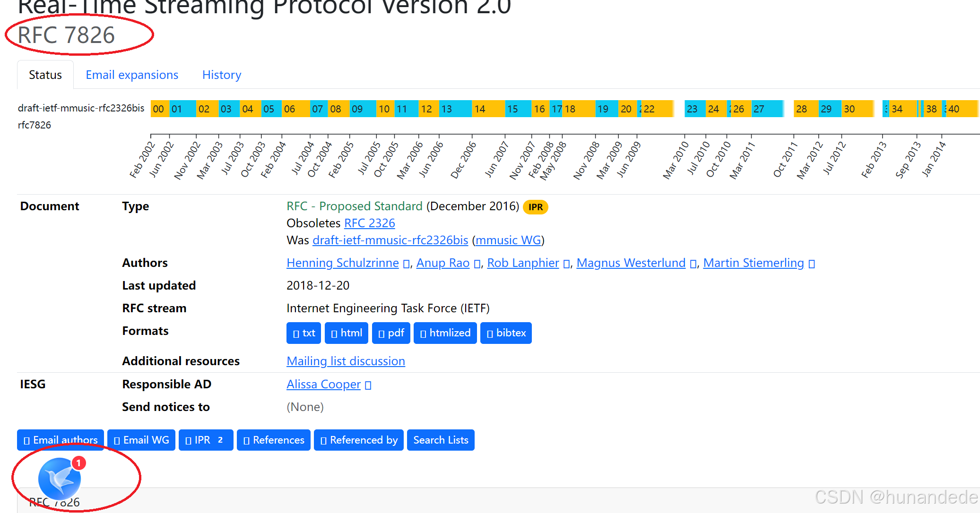The height and width of the screenshot is (513, 980).
Task: Open Mailing list discussion link
Action: (x=346, y=361)
